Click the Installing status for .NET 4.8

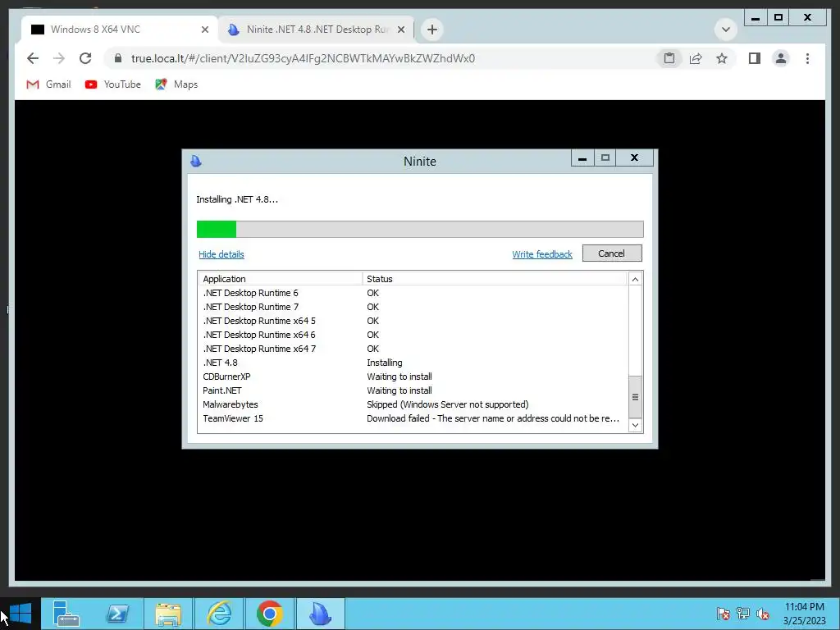tap(384, 363)
